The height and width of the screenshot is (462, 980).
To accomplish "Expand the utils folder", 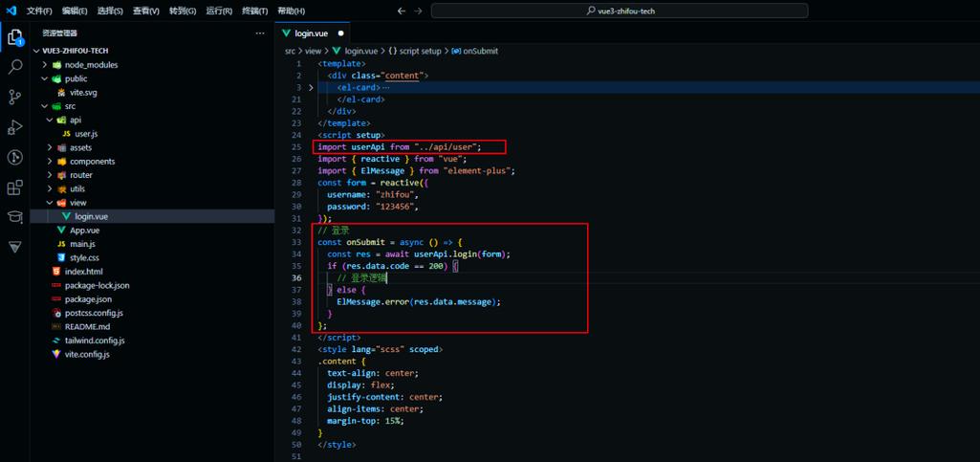I will coord(50,188).
